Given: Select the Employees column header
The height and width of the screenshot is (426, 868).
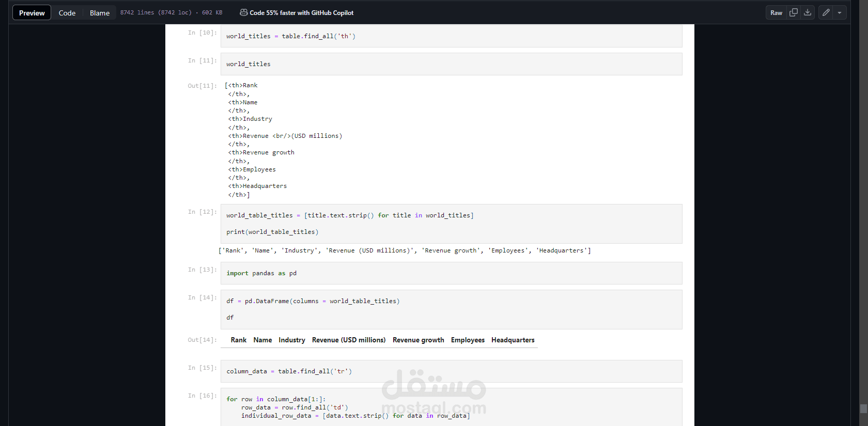Looking at the screenshot, I should [468, 340].
